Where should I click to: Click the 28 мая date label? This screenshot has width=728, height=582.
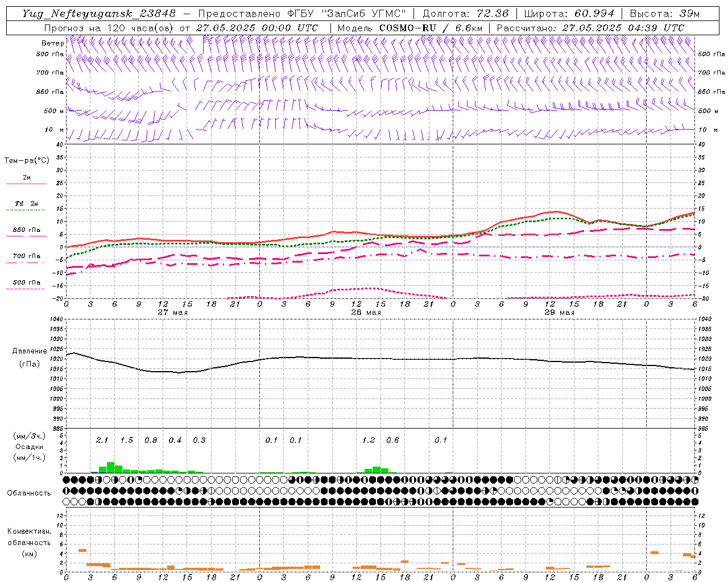click(x=366, y=313)
